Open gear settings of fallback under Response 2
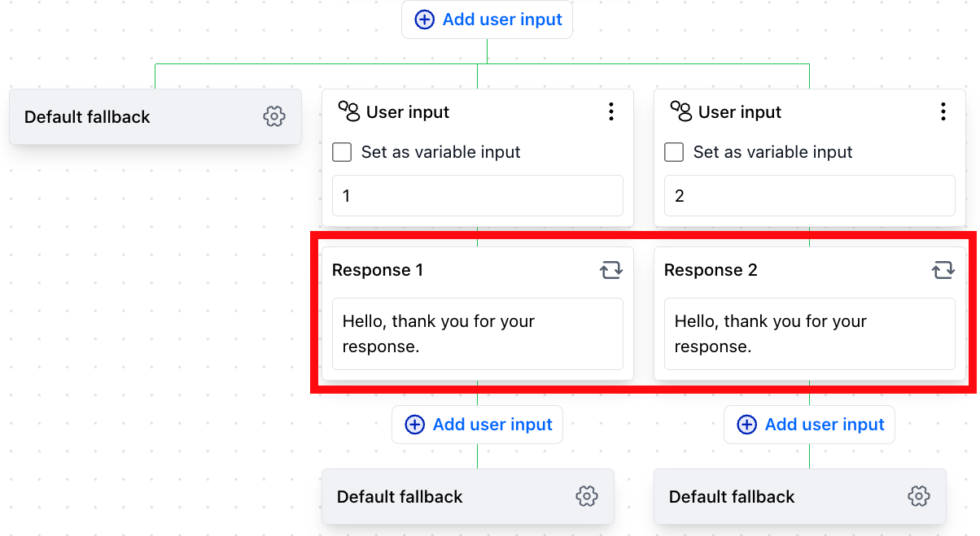 click(x=919, y=496)
